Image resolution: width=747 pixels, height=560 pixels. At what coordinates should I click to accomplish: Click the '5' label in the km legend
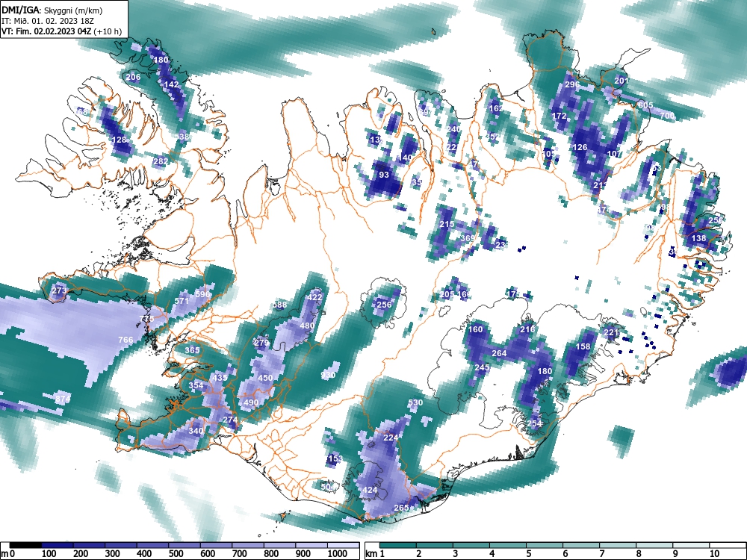pyautogui.click(x=528, y=554)
